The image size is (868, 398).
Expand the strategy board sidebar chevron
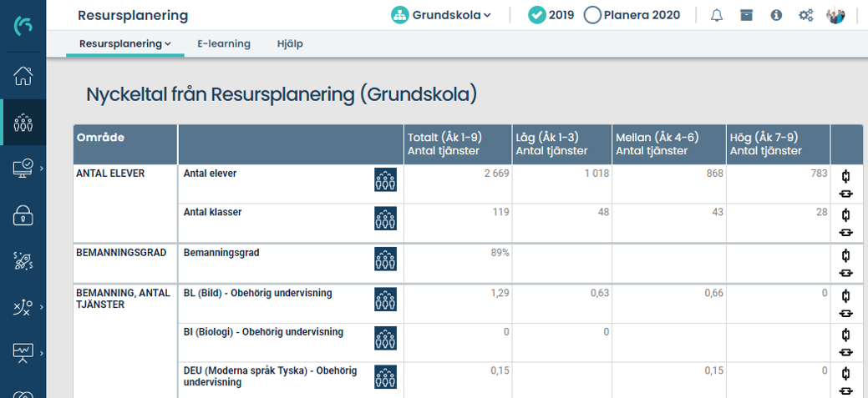tap(42, 307)
